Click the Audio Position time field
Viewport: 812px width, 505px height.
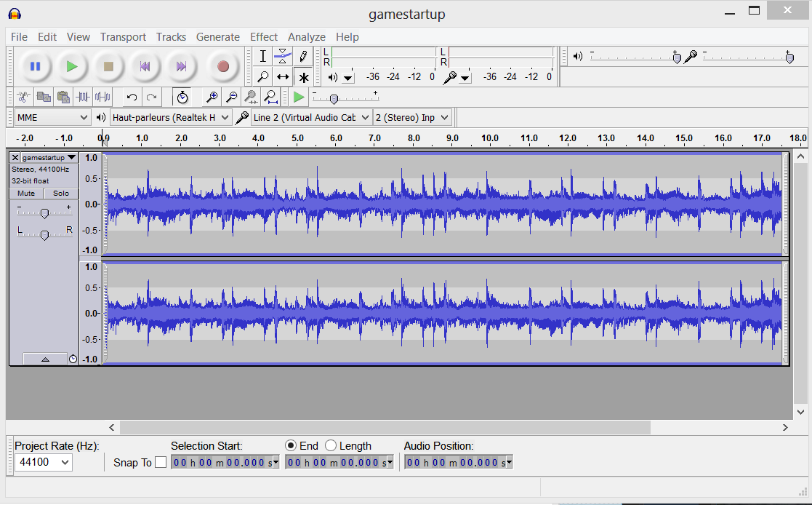459,463
